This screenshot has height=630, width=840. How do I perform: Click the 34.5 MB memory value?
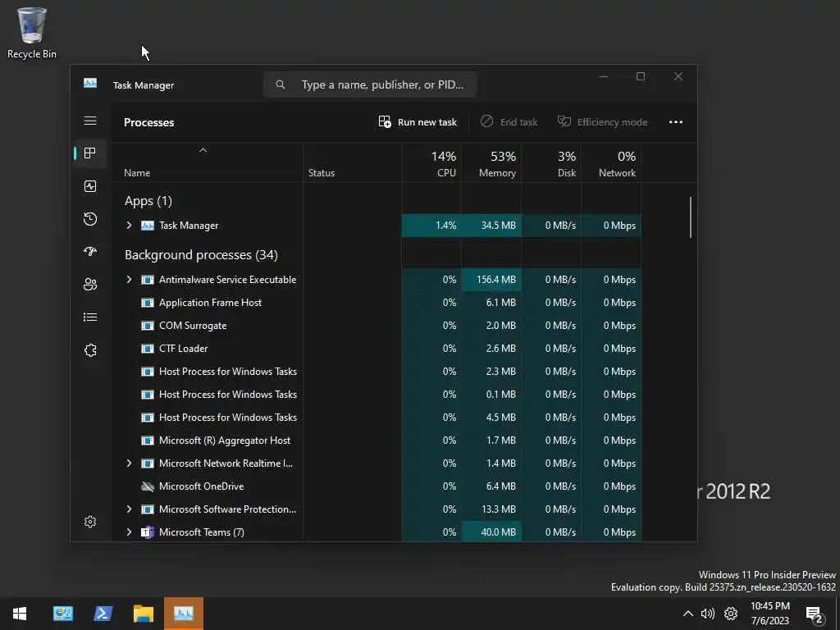tap(498, 226)
